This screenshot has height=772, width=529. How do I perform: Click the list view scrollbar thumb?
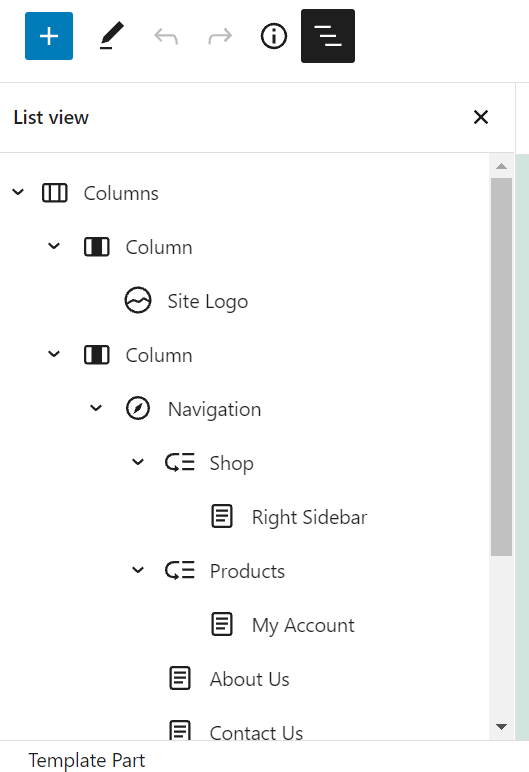point(501,367)
